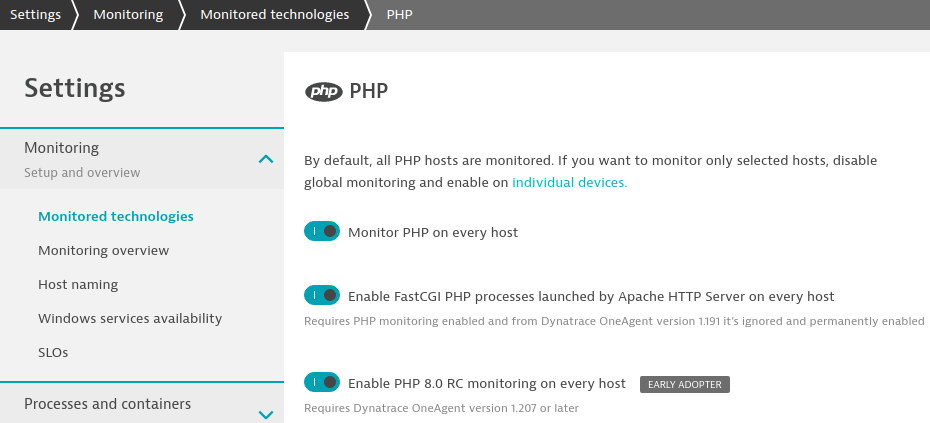Toggle Monitor PHP on every host

point(321,231)
